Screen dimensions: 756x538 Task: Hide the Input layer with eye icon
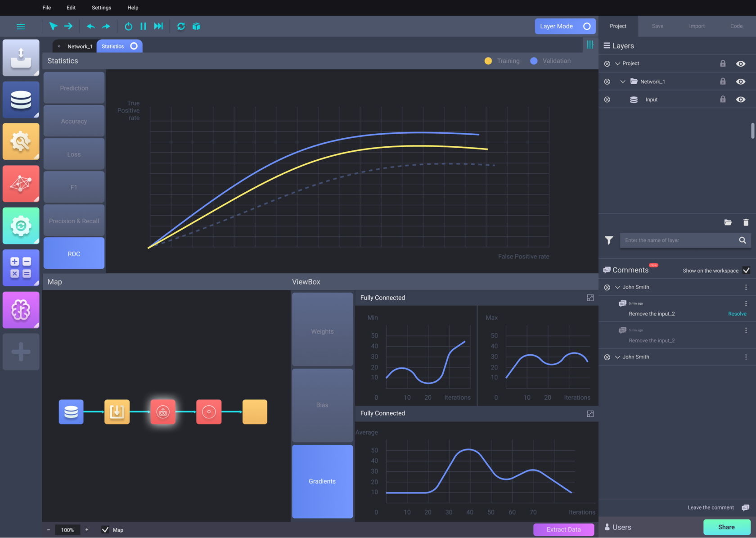(740, 99)
